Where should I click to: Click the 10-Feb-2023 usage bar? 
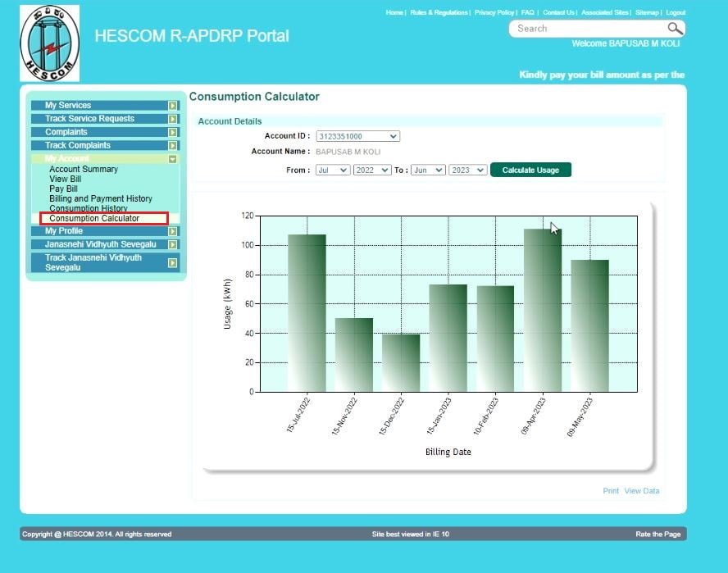[495, 339]
